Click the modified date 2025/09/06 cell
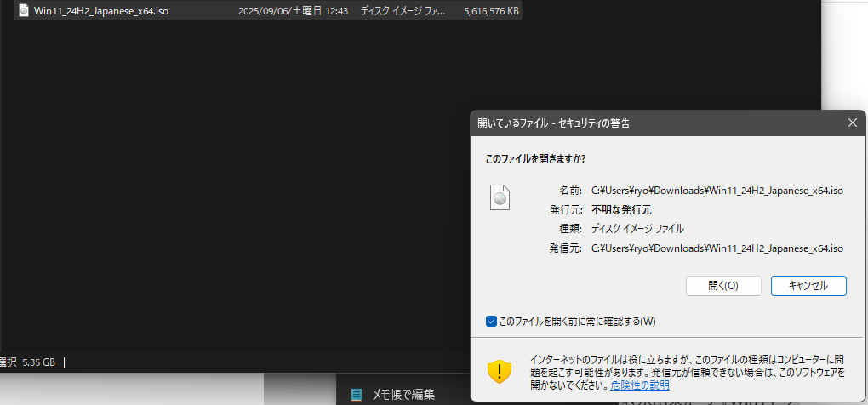Screen dimensions: 868x405 pyautogui.click(x=293, y=10)
